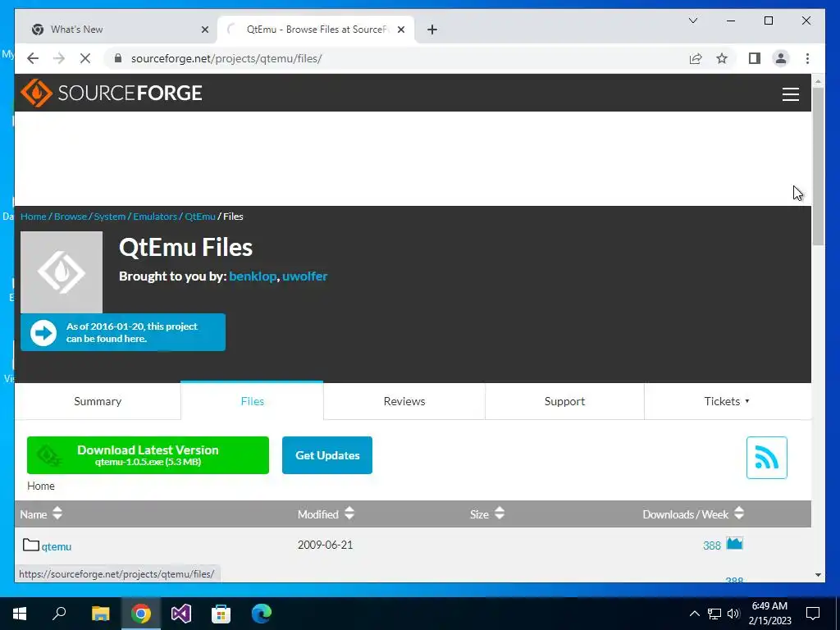Click the SourceForge logo
Viewport: 840px width, 630px height.
click(x=111, y=94)
